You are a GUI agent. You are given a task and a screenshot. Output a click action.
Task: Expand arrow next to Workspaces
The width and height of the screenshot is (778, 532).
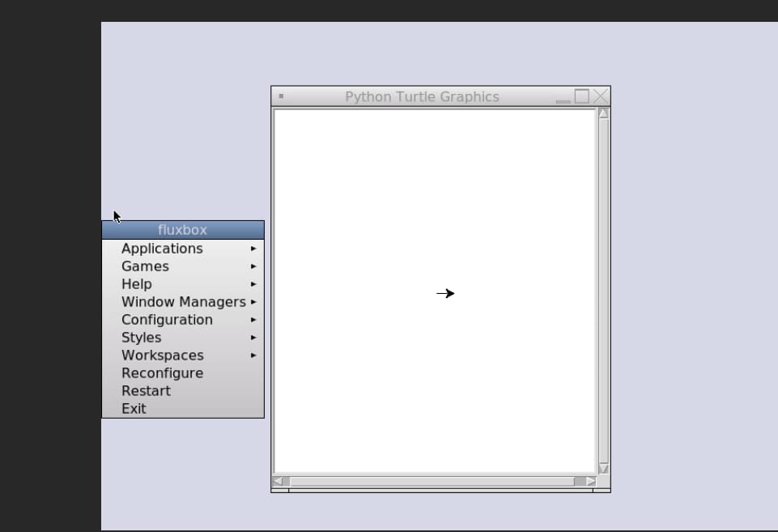[253, 355]
